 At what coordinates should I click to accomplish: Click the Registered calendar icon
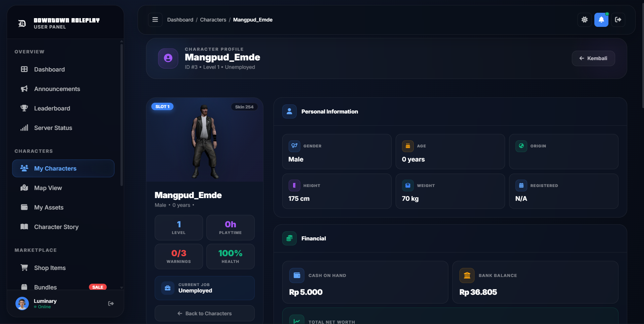[x=521, y=185]
